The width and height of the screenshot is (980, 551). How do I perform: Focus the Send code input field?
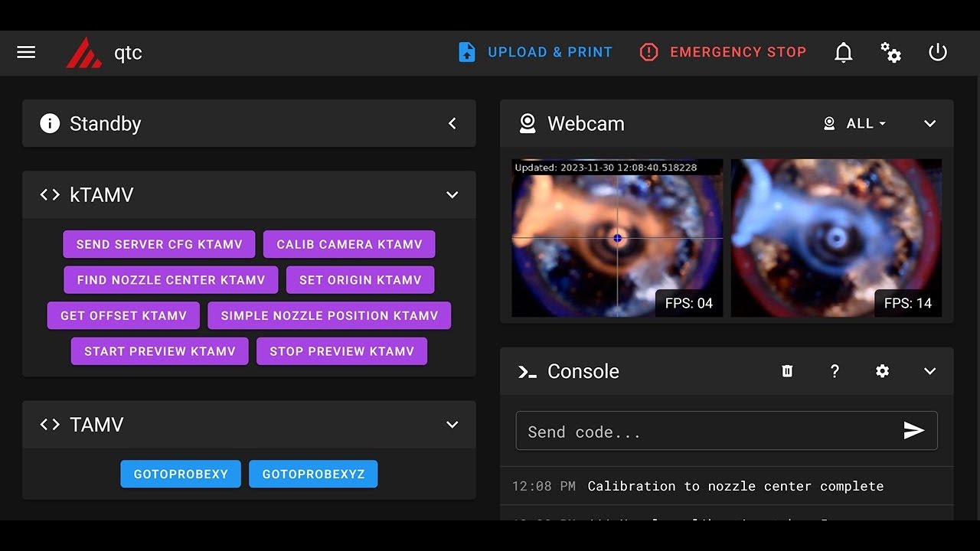point(727,431)
